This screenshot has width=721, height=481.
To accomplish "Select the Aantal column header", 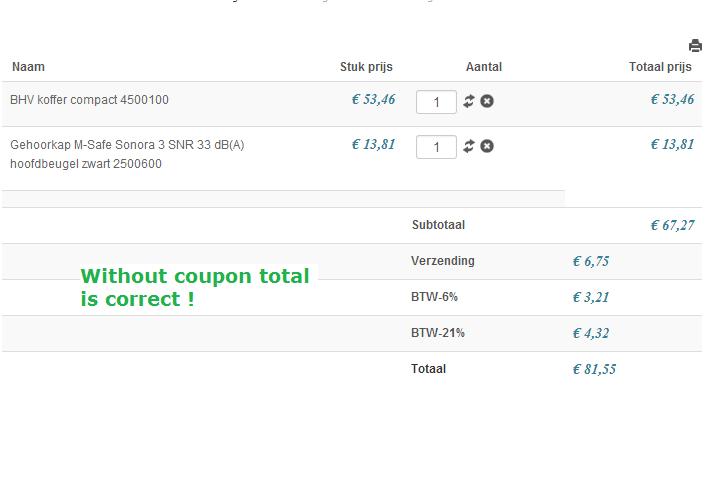I will 484,67.
